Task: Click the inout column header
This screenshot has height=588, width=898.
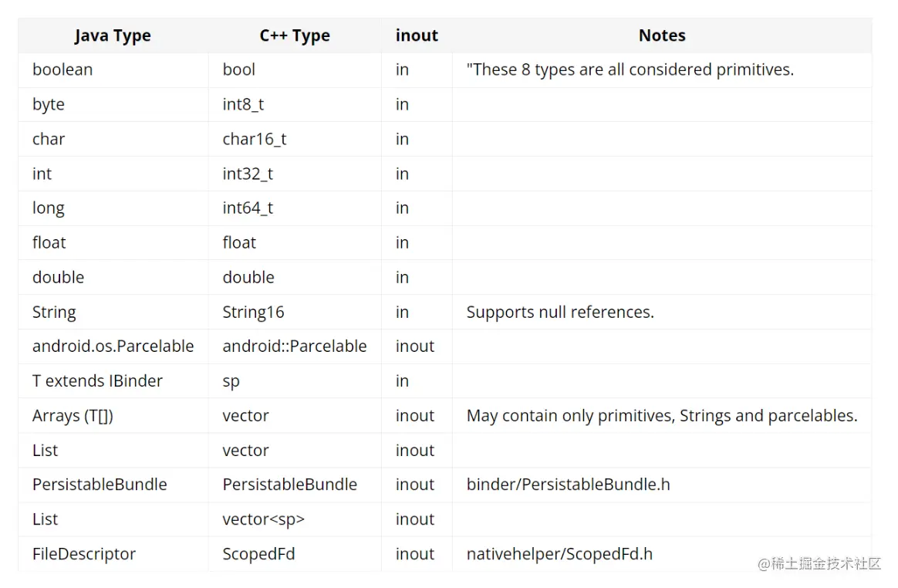Action: (x=417, y=35)
